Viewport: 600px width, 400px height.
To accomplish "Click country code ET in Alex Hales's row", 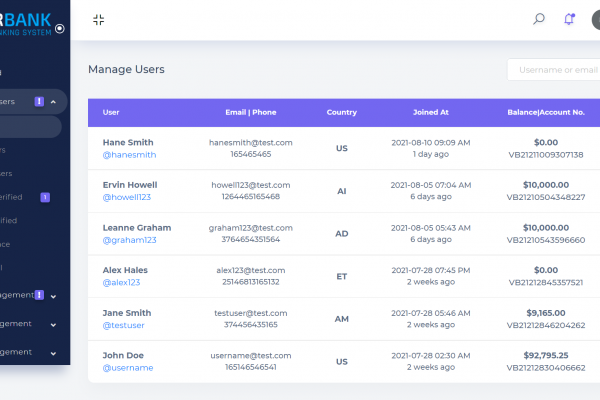I will click(342, 277).
